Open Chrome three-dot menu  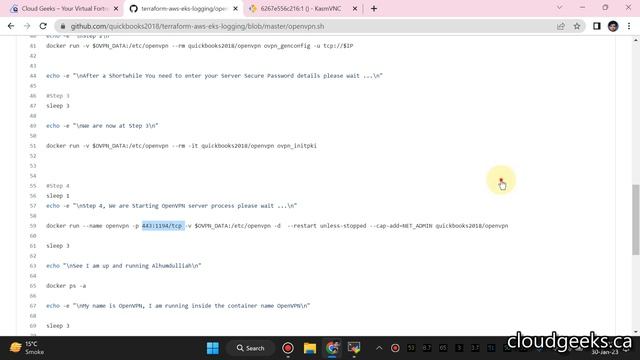[x=629, y=26]
